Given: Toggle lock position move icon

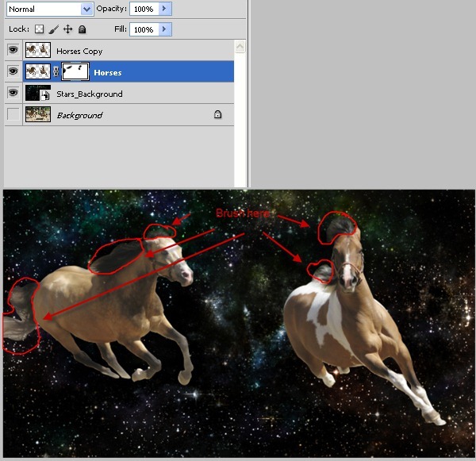Looking at the screenshot, I should [x=67, y=29].
